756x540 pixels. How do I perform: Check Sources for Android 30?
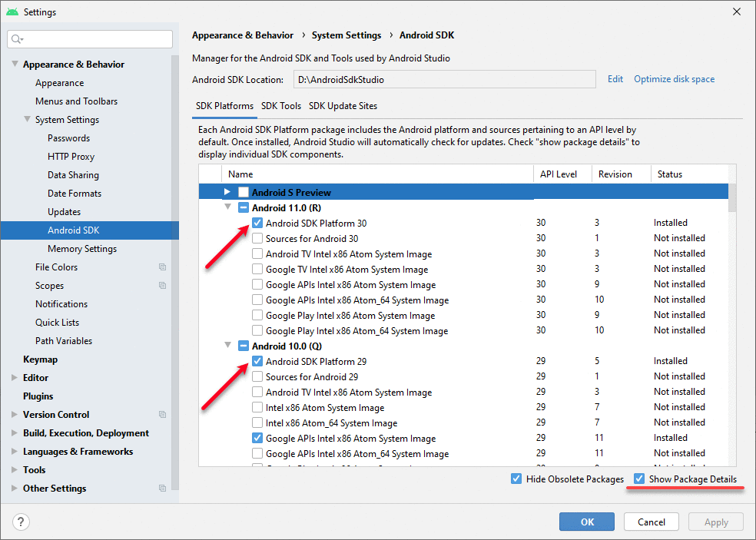pyautogui.click(x=257, y=238)
